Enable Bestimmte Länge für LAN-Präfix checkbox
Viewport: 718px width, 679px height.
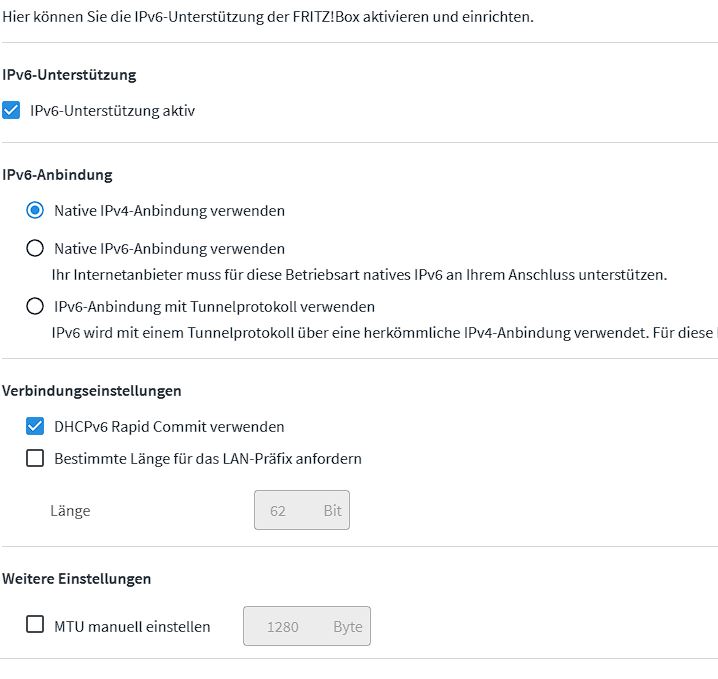tap(35, 459)
